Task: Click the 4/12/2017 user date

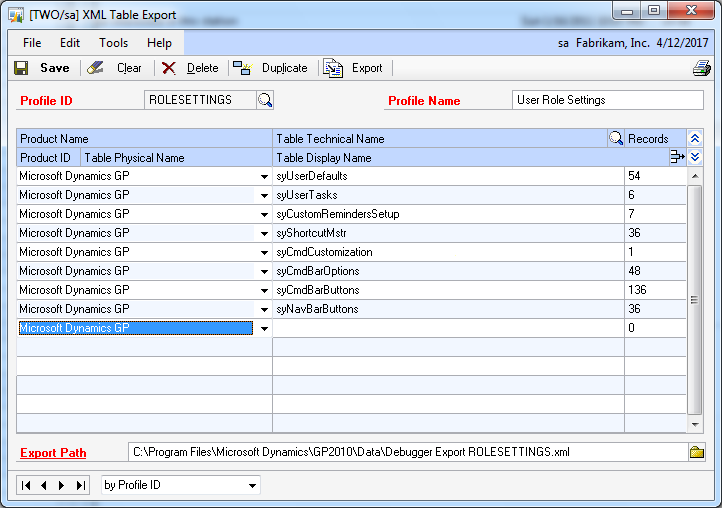Action: (682, 43)
